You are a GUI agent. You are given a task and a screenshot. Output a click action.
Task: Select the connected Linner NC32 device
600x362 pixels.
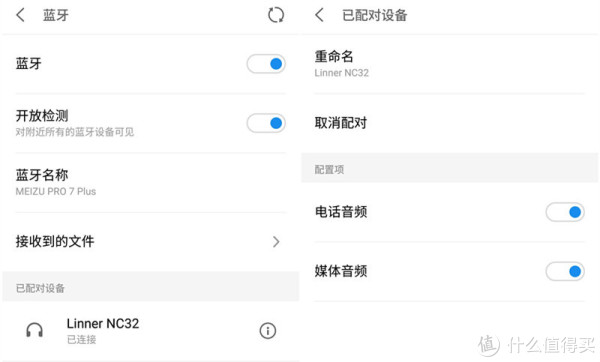[150, 331]
